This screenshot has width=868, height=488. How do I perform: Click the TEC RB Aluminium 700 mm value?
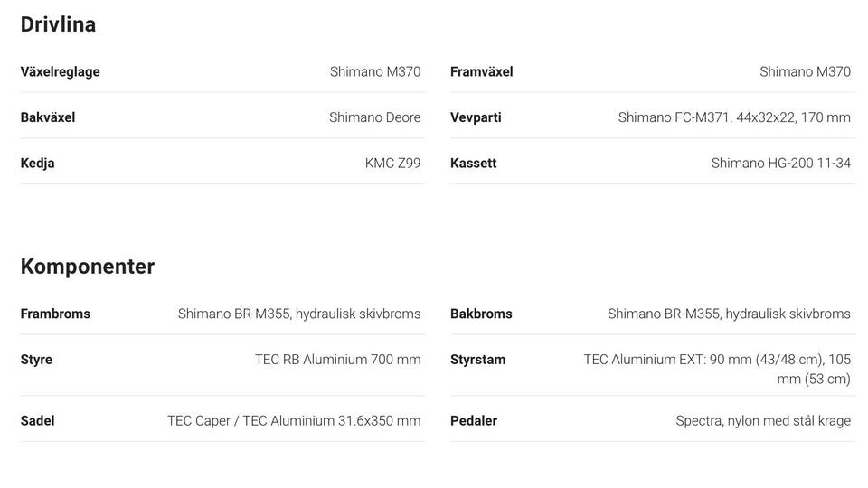(337, 360)
